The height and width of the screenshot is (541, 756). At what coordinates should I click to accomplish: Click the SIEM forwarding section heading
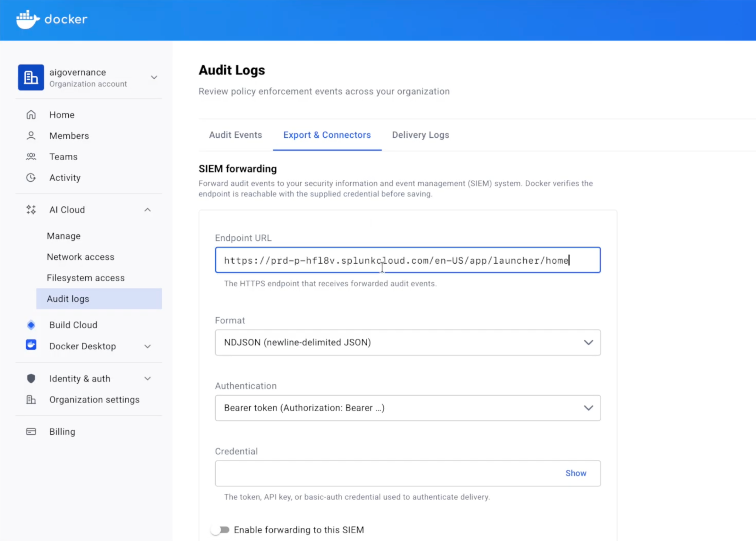(x=238, y=169)
